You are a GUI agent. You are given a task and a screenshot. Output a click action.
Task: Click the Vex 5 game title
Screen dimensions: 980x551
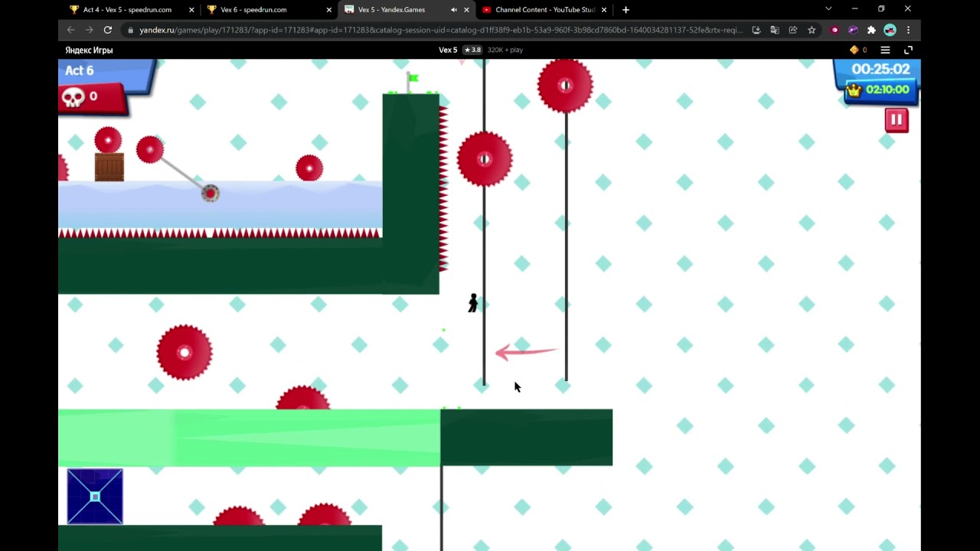pos(448,50)
